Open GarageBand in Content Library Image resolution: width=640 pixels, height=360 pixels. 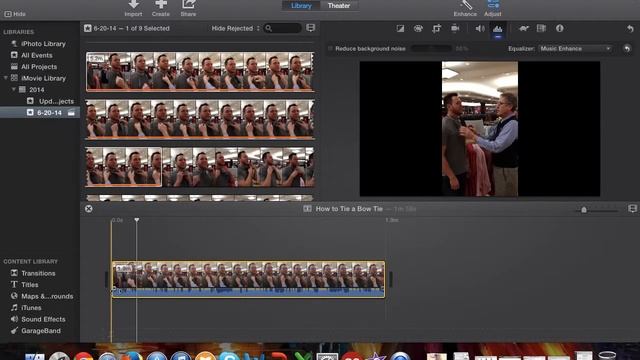40,331
